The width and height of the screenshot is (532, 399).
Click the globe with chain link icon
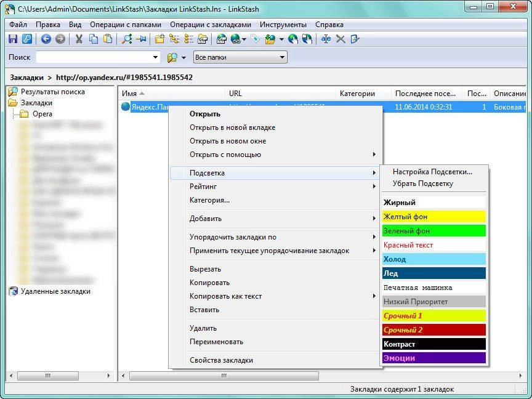click(235, 39)
